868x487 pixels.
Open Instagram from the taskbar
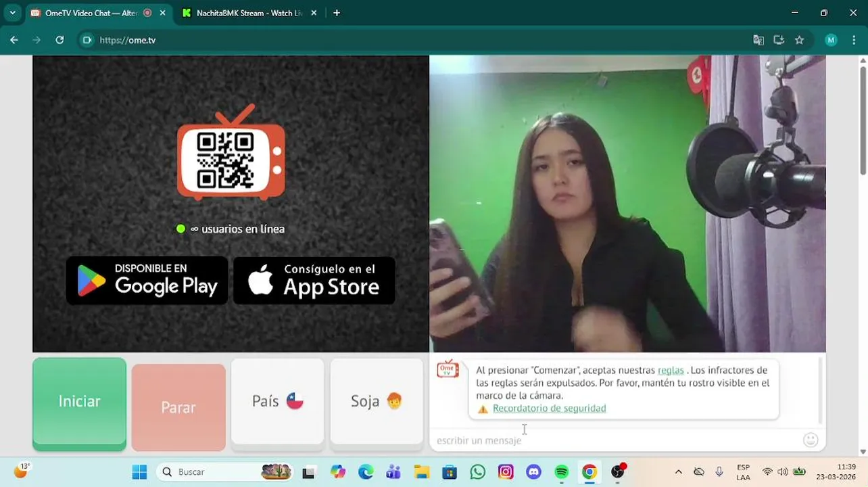tap(506, 471)
